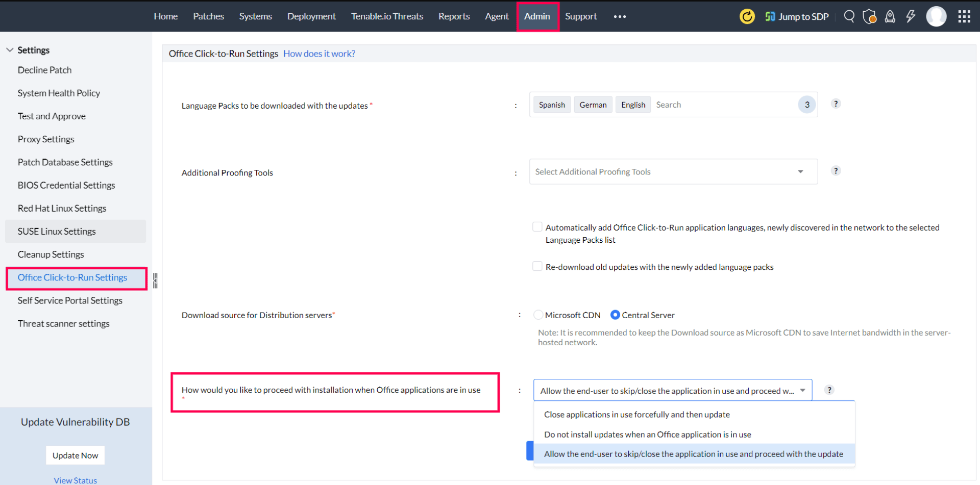Click help icon next to Language Packs
This screenshot has height=485, width=980.
(x=836, y=104)
